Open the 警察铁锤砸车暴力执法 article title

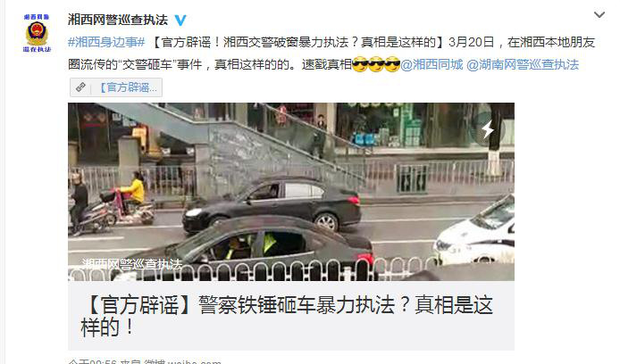pyautogui.click(x=287, y=316)
